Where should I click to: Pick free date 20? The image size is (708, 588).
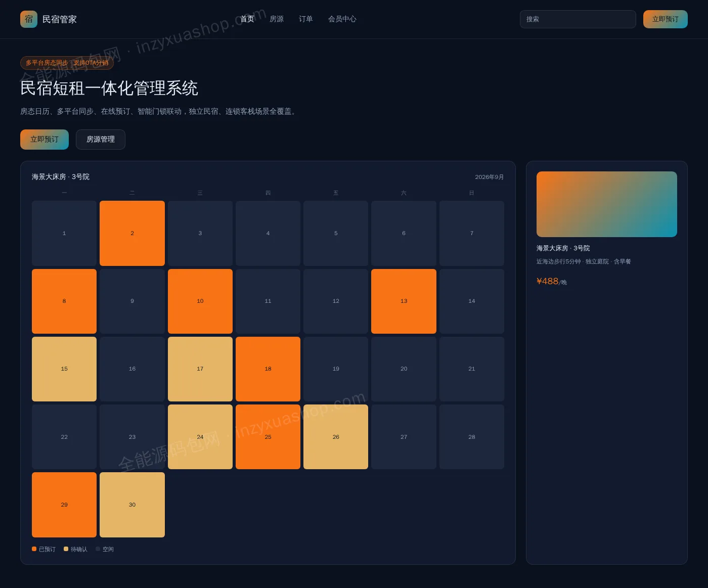coord(404,369)
